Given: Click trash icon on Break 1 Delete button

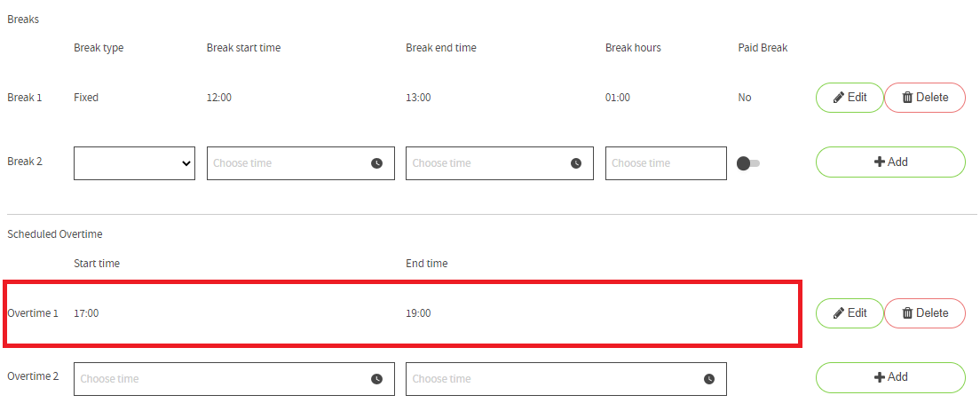Looking at the screenshot, I should click(x=907, y=98).
